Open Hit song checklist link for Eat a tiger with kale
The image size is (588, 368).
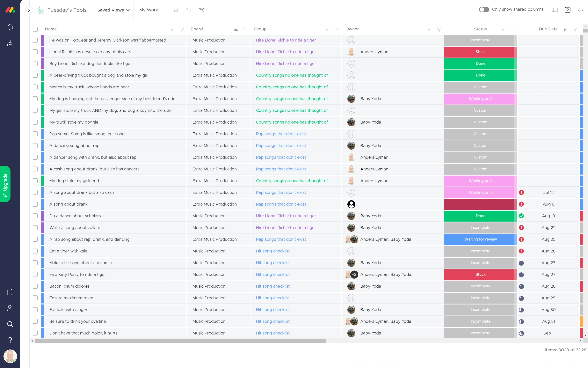pos(273,251)
